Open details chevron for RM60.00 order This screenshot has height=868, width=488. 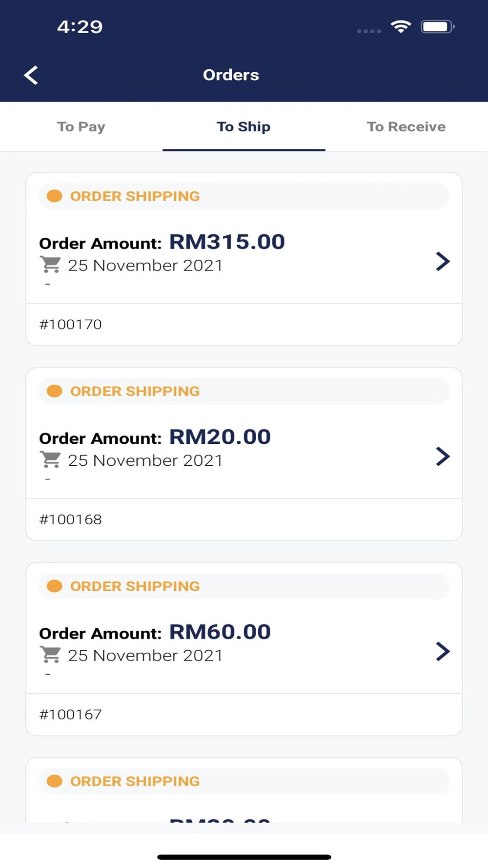[443, 651]
